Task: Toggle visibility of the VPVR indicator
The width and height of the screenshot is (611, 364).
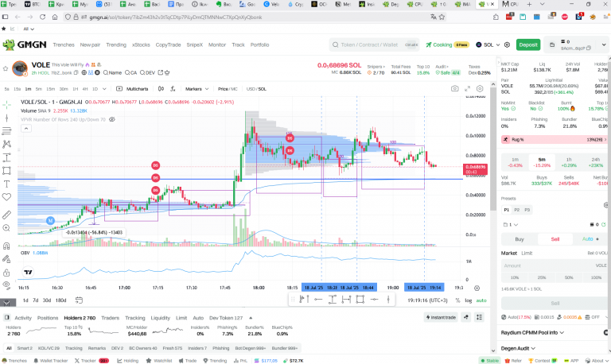Action: 112,119
